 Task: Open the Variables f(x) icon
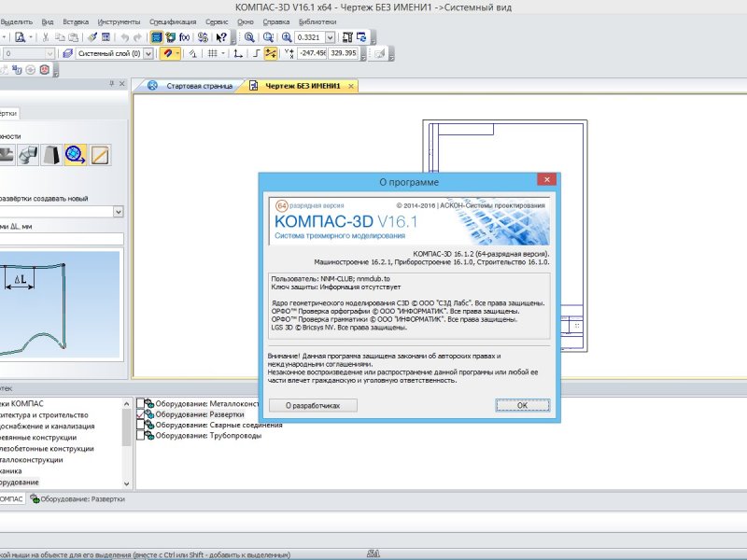(x=184, y=37)
